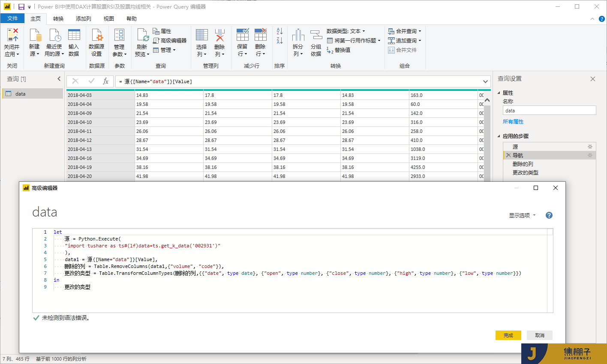Click the 2018-04-13 date cell

coord(100,149)
